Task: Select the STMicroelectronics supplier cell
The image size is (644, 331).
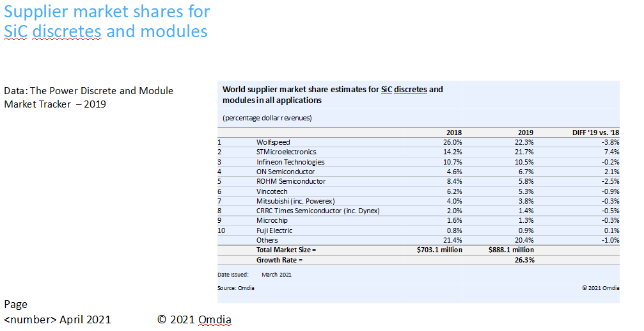Action: click(286, 152)
